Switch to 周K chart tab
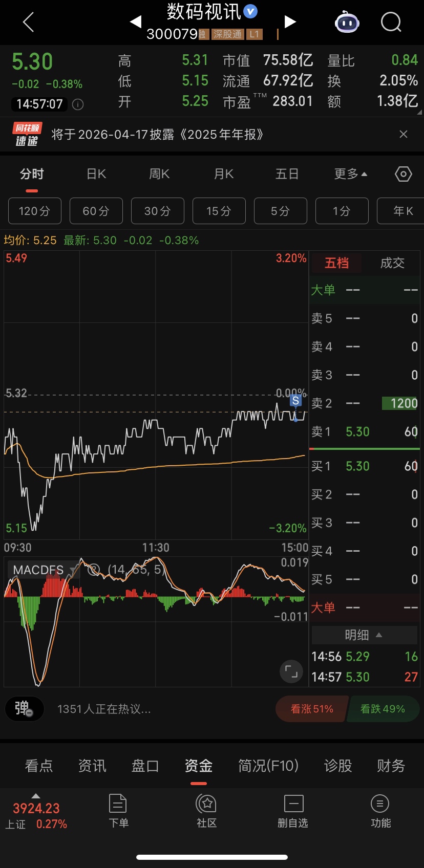 (x=159, y=174)
